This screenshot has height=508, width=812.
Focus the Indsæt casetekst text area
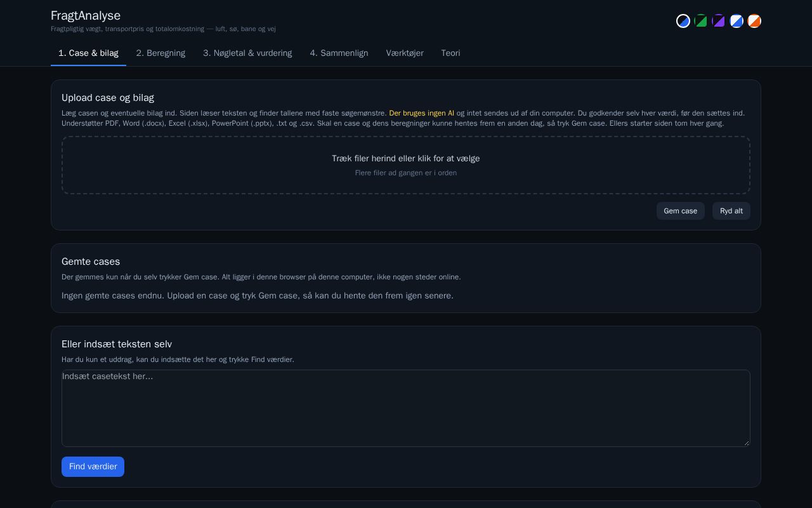(406, 408)
